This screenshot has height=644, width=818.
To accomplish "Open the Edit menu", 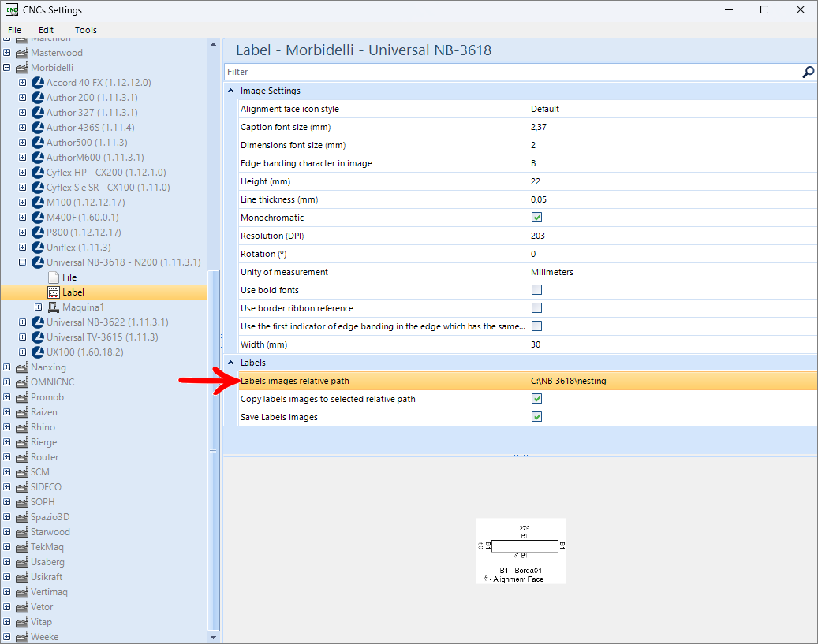I will pos(46,30).
